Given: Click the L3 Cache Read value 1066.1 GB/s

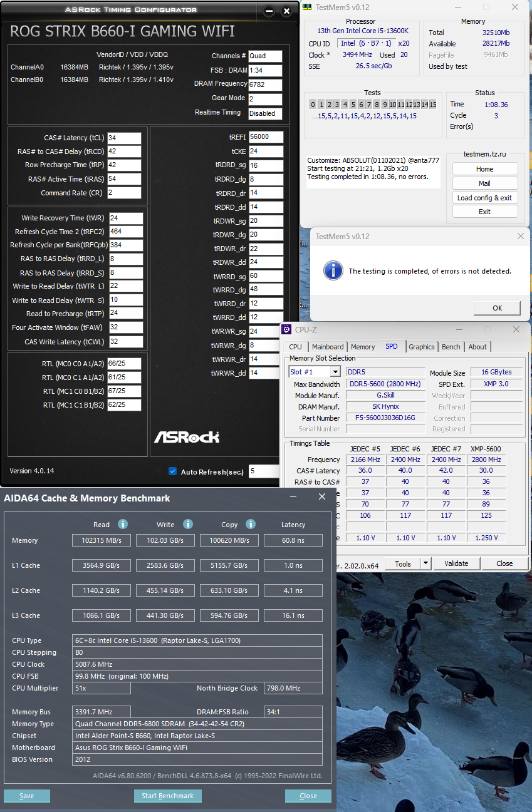Looking at the screenshot, I should point(102,615).
